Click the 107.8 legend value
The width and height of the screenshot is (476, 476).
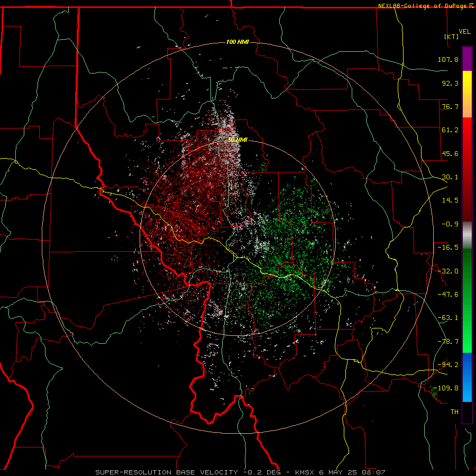click(x=448, y=59)
